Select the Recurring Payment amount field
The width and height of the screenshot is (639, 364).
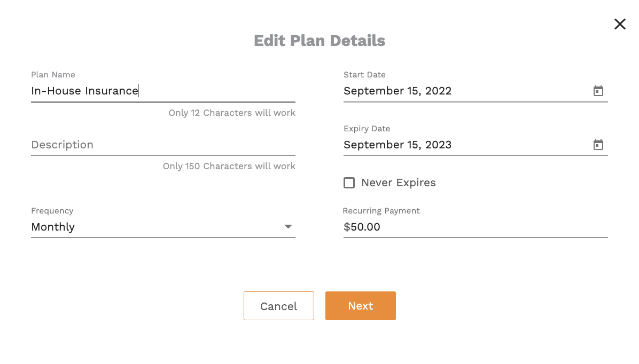tap(475, 227)
